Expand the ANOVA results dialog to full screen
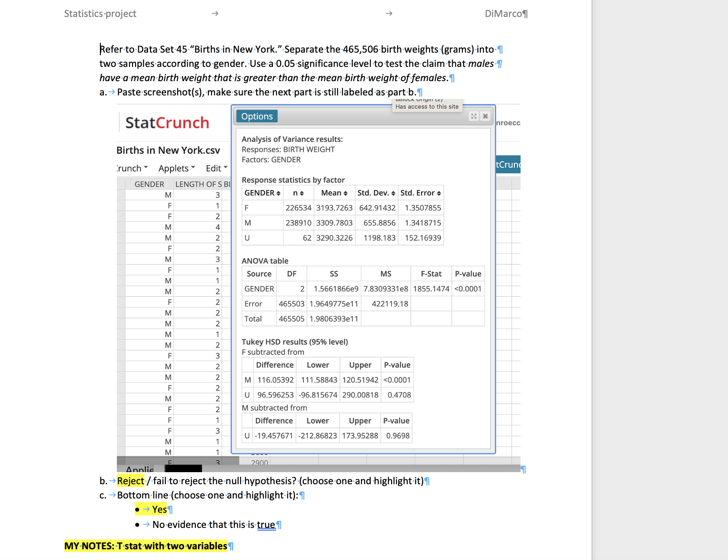 (473, 116)
